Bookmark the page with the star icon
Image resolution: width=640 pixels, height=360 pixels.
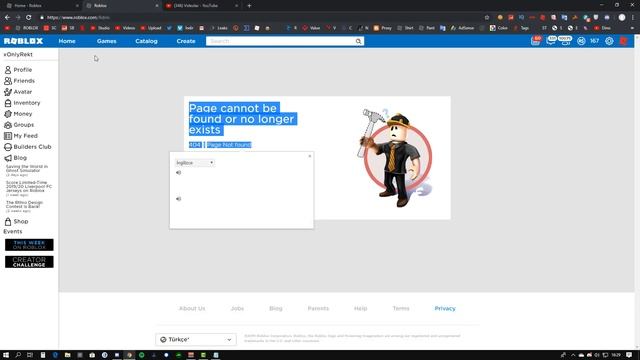coord(487,18)
